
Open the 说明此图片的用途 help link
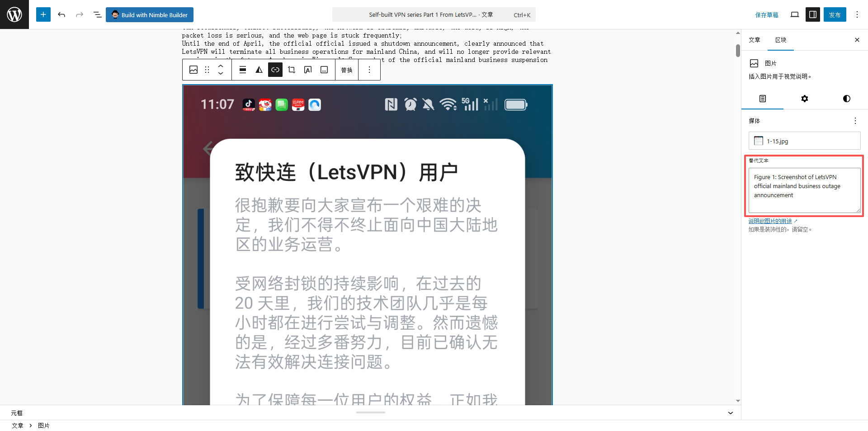(x=773, y=221)
